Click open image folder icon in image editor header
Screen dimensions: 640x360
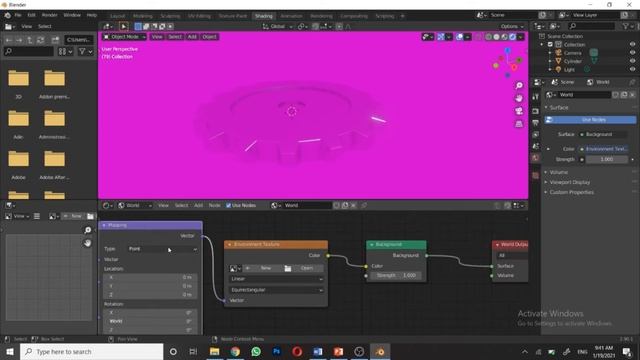click(90, 216)
